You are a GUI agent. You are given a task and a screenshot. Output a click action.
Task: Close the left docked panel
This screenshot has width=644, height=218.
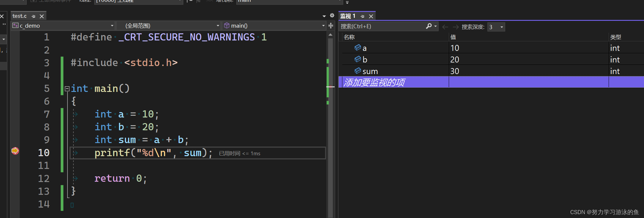2,16
